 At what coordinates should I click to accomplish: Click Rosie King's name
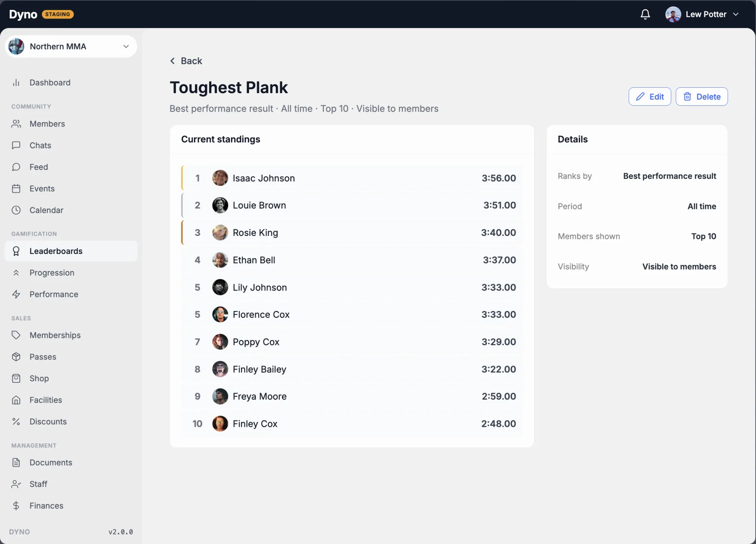[255, 233]
